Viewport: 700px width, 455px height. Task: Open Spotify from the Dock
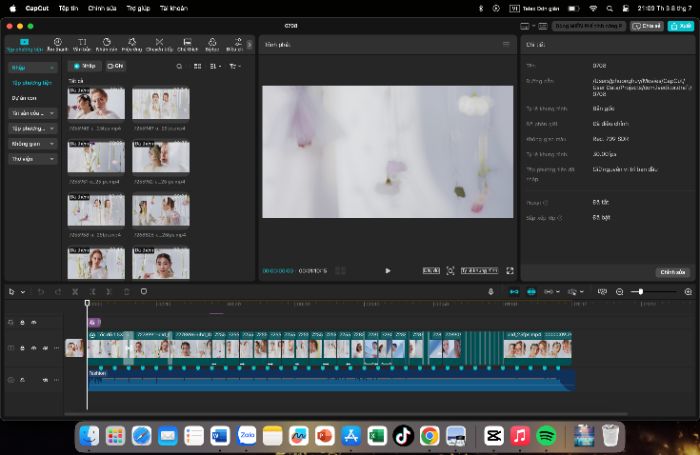pyautogui.click(x=546, y=436)
